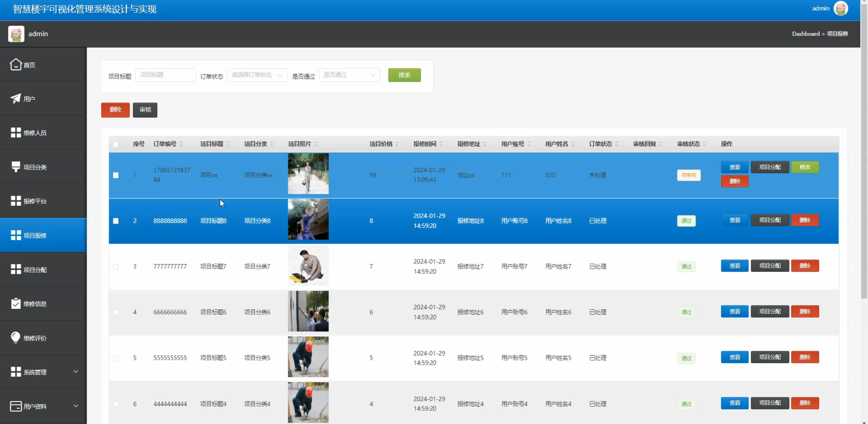Open the 项目分配 sidebar menu item

[35, 270]
